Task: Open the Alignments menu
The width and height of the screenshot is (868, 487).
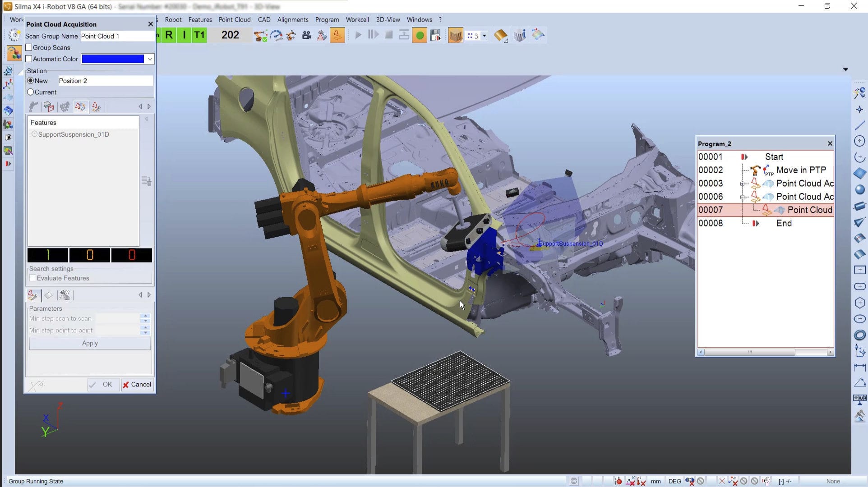Action: 292,19
